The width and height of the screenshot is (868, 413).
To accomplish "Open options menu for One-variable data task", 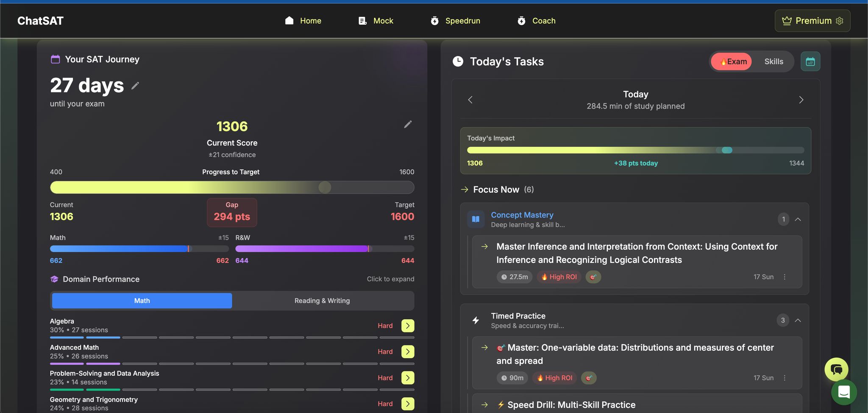I will [785, 378].
